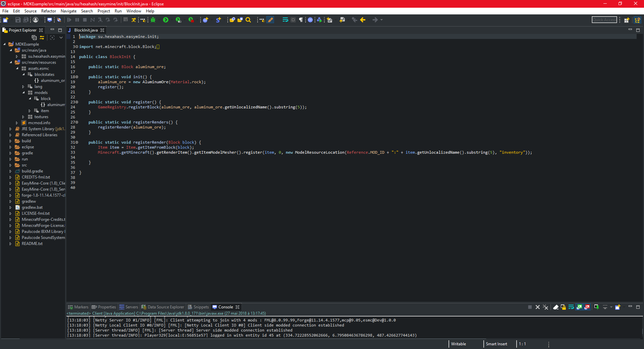Open the Display Selected Console dropdown arrow
This screenshot has width=644, height=349.
611,307
